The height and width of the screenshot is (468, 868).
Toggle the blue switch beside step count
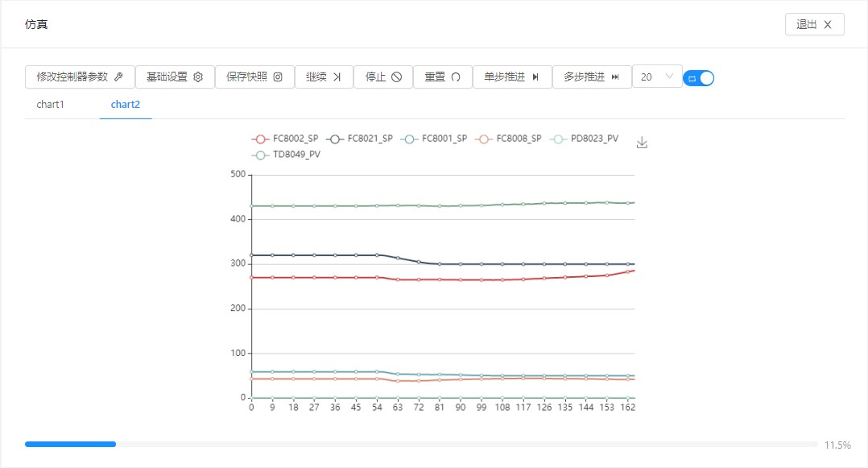(x=698, y=78)
